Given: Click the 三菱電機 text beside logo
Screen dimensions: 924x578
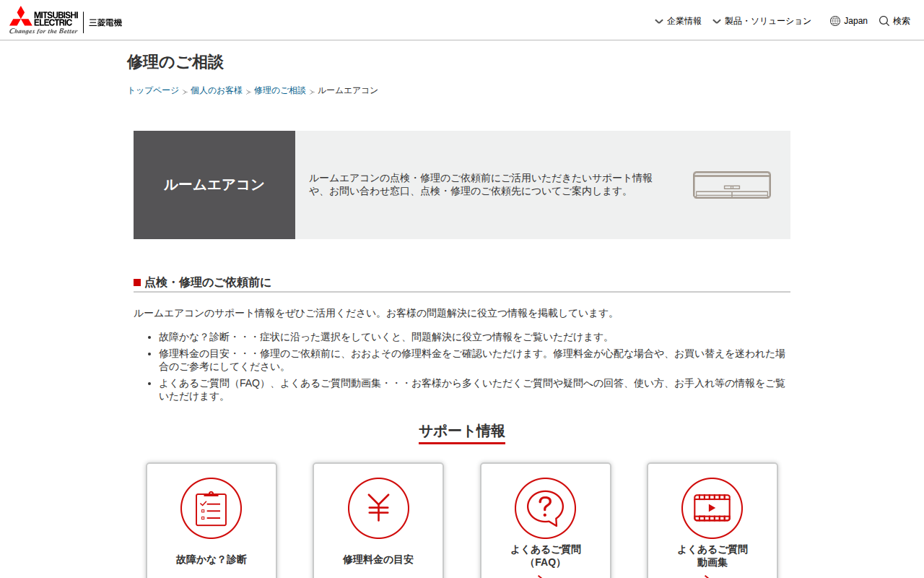Looking at the screenshot, I should [105, 22].
